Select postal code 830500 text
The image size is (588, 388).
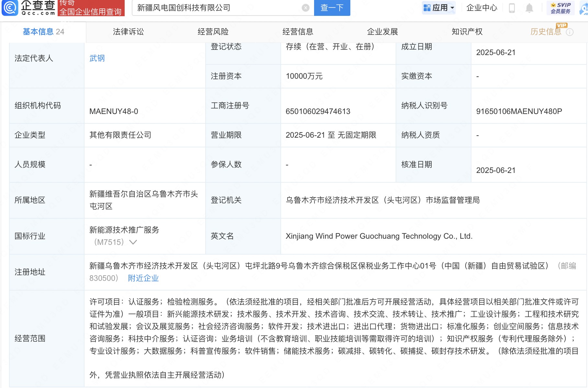point(102,278)
